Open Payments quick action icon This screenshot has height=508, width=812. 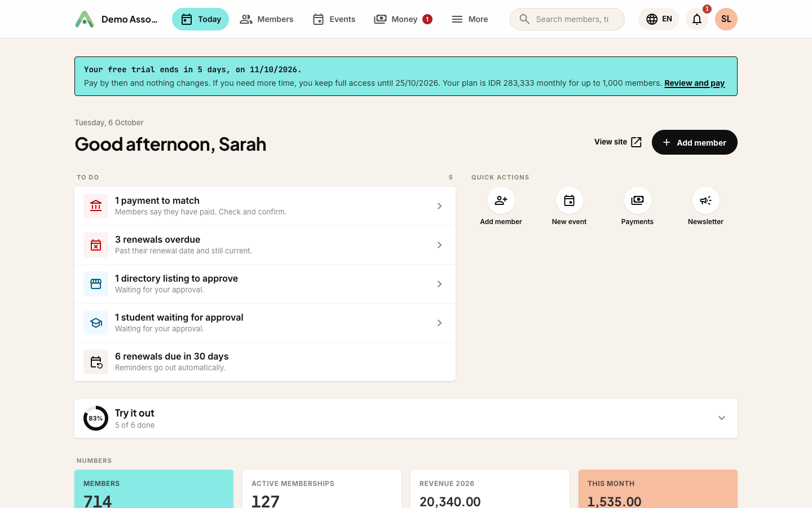coord(637,200)
